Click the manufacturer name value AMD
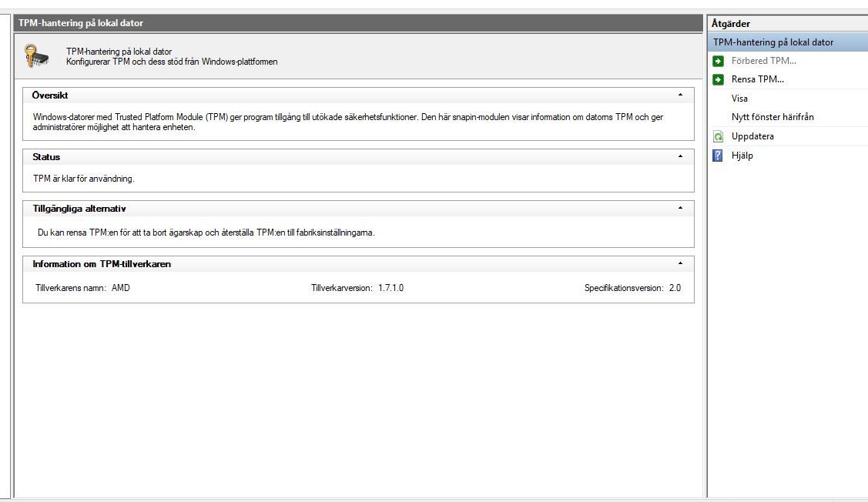 point(121,288)
